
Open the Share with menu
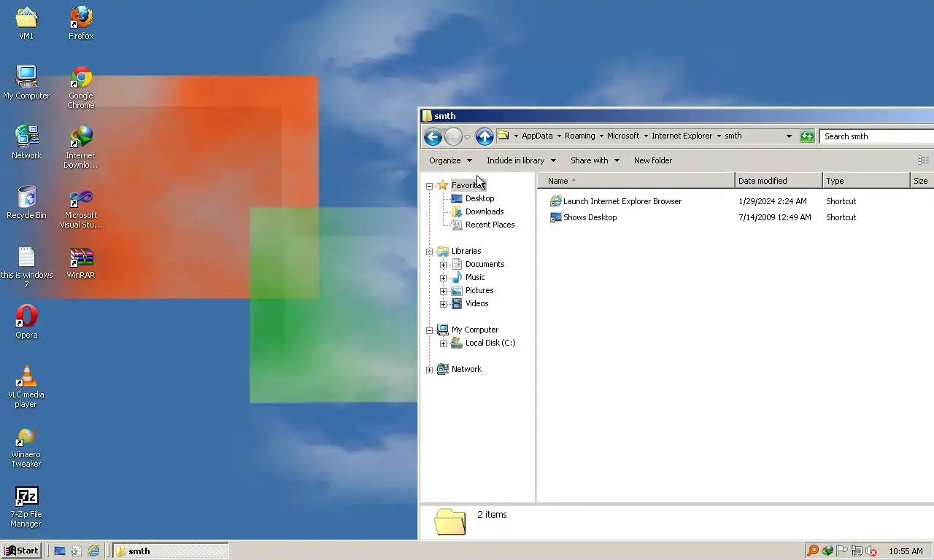595,160
